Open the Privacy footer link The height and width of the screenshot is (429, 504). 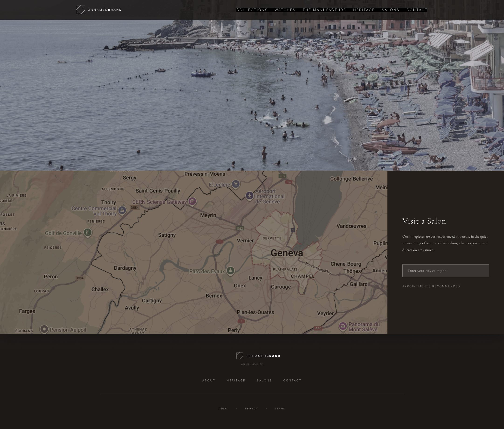click(x=251, y=408)
